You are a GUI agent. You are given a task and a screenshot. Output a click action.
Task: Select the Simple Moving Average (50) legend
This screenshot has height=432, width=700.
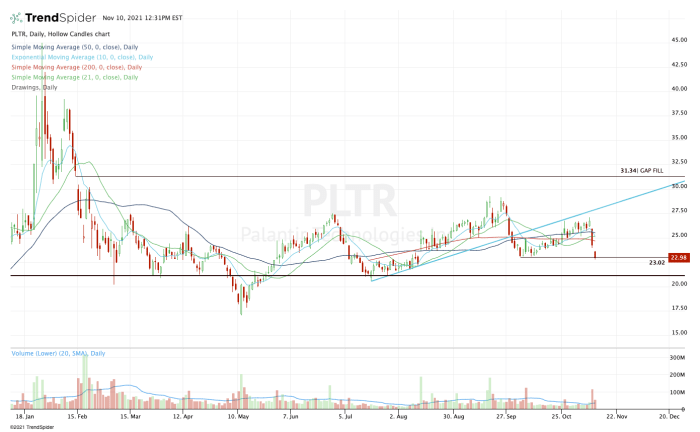click(75, 47)
